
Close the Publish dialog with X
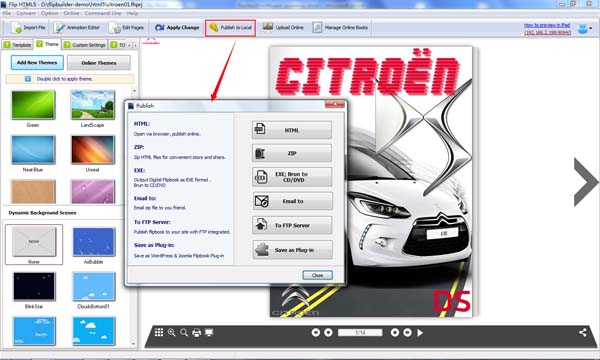coord(334,104)
